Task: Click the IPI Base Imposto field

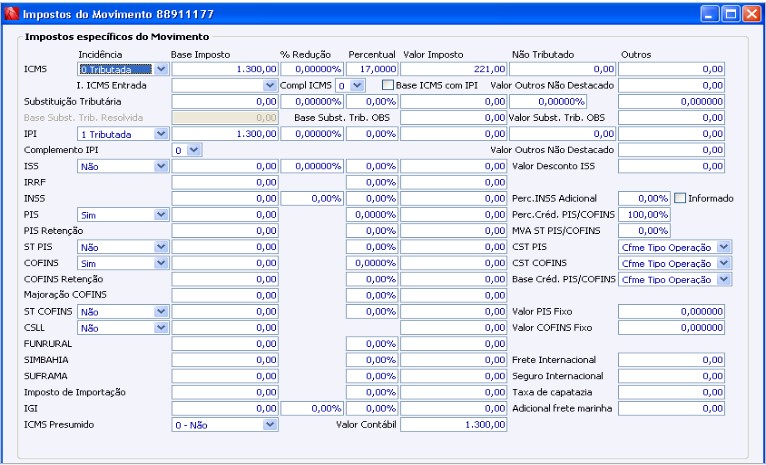Action: 225,134
